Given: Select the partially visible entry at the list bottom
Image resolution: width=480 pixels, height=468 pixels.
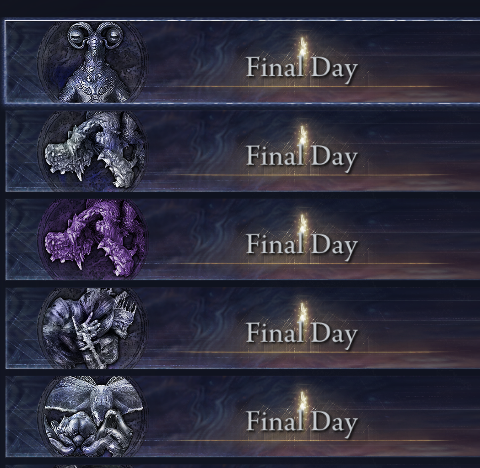Looking at the screenshot, I should [x=243, y=466].
